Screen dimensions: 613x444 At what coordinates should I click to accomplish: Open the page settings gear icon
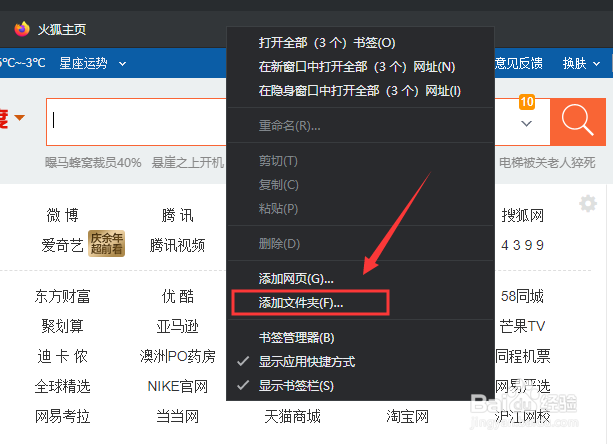tap(588, 204)
